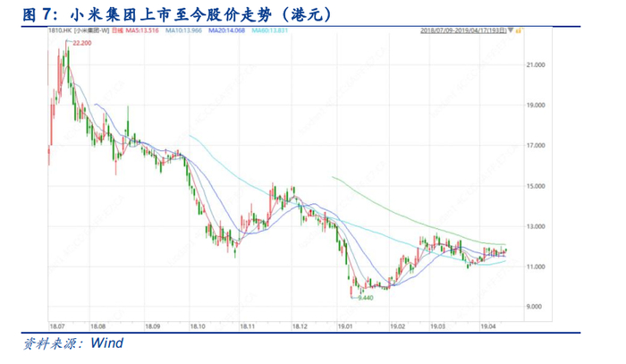The width and height of the screenshot is (626, 364).
Task: Click the date range 2018/07/09-2019/04/17 link
Action: [x=463, y=30]
